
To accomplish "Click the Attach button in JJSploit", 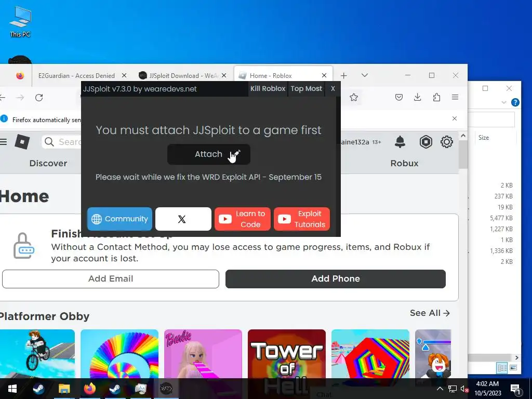I will tap(209, 154).
